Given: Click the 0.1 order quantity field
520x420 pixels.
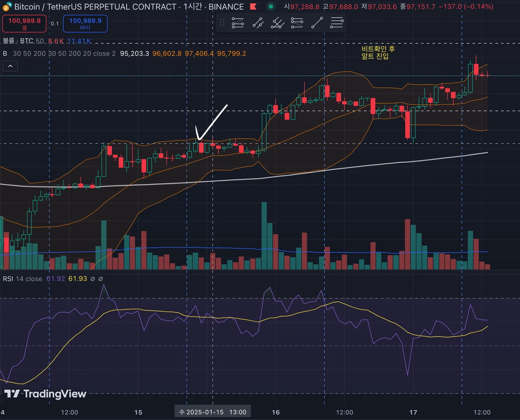Looking at the screenshot, I should click(x=55, y=24).
